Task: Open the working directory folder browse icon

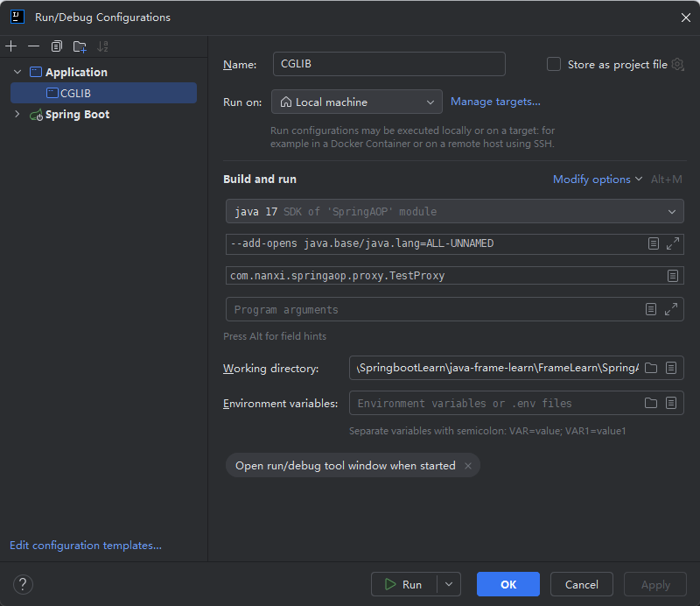Action: [651, 369]
